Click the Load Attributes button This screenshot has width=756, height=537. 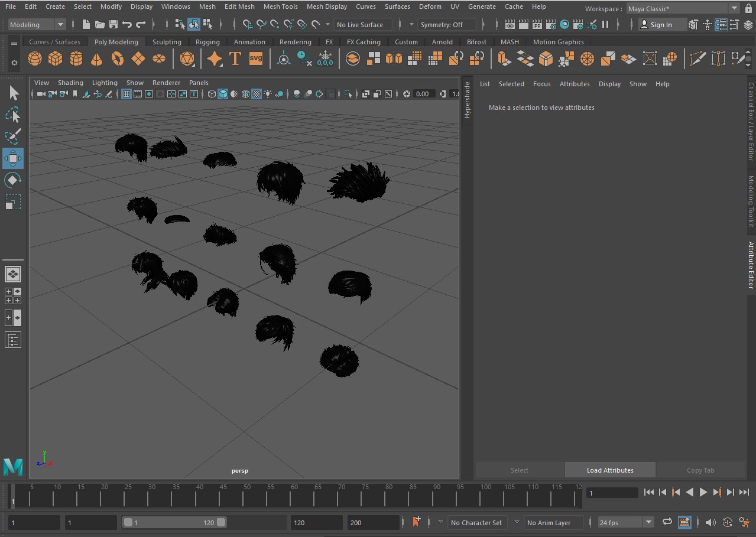tap(610, 470)
